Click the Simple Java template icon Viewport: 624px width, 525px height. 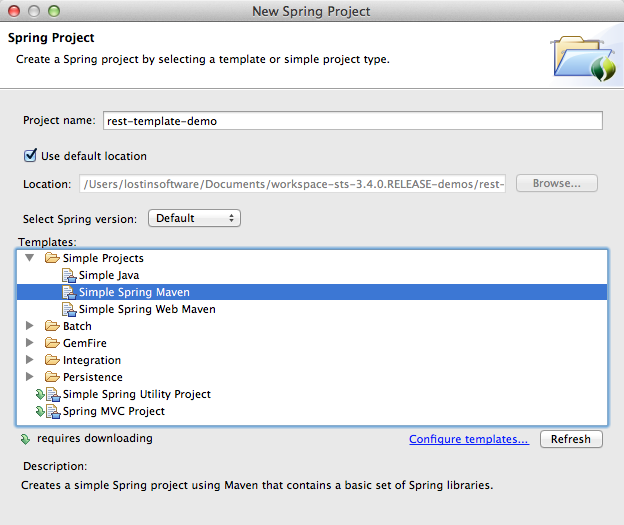69,275
